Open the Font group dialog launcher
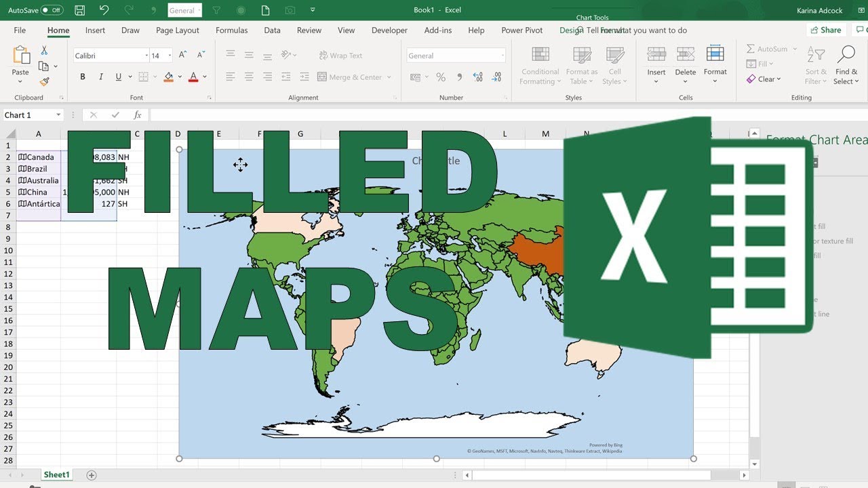This screenshot has width=868, height=488. click(x=208, y=98)
